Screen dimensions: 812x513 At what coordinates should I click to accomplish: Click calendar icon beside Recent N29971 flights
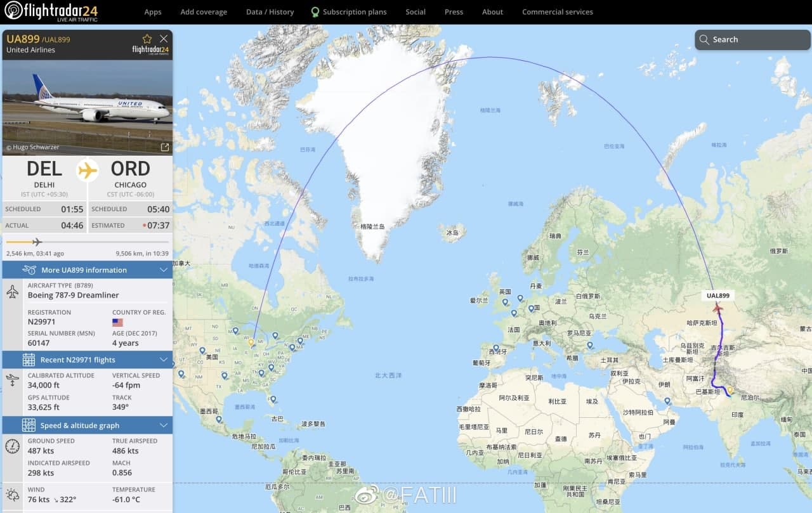[29, 360]
